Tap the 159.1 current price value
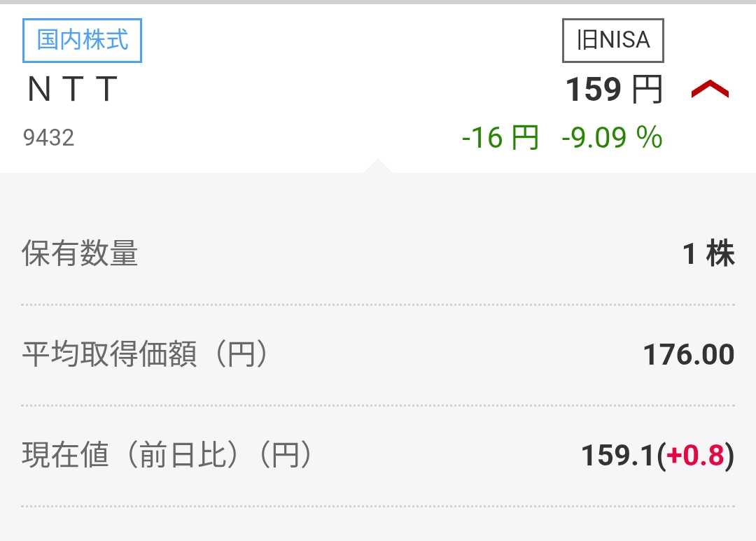 [x=619, y=456]
